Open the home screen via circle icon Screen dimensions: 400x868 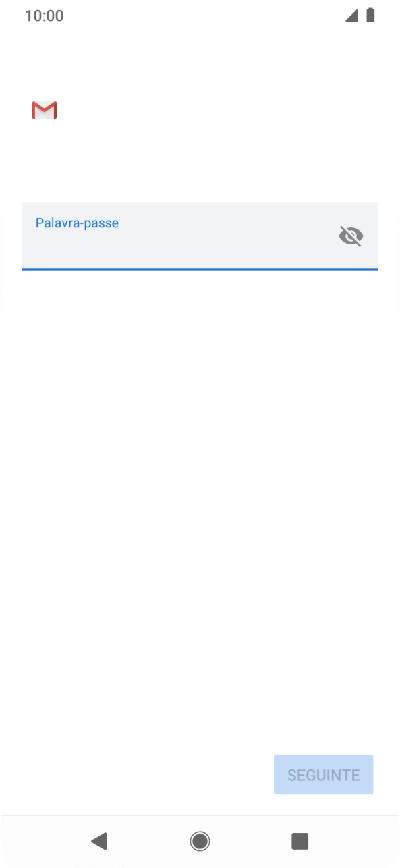(x=200, y=841)
